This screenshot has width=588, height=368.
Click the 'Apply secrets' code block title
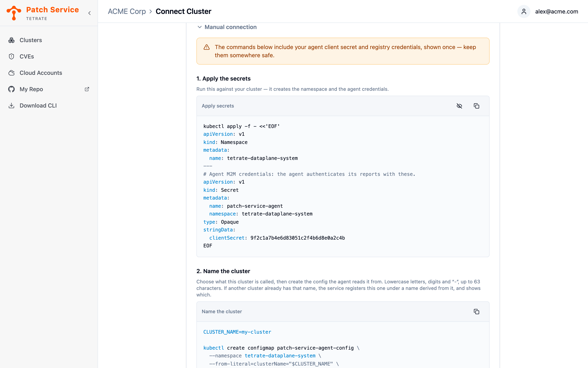click(218, 106)
